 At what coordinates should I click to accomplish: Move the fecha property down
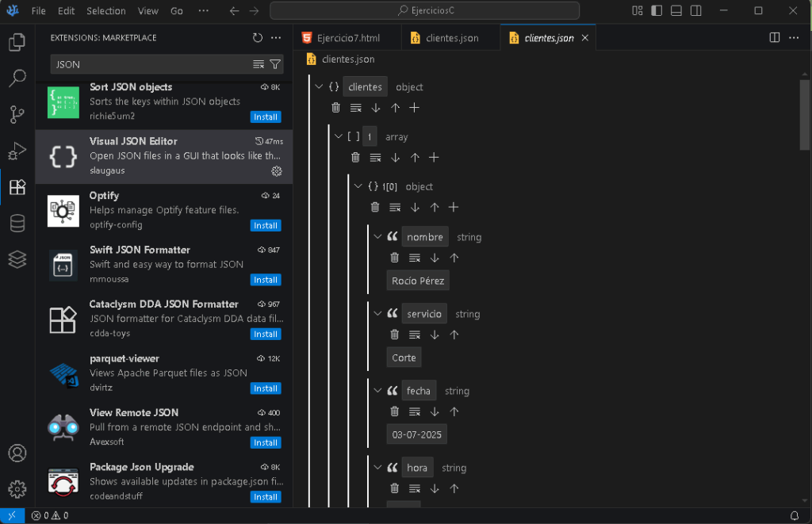435,411
